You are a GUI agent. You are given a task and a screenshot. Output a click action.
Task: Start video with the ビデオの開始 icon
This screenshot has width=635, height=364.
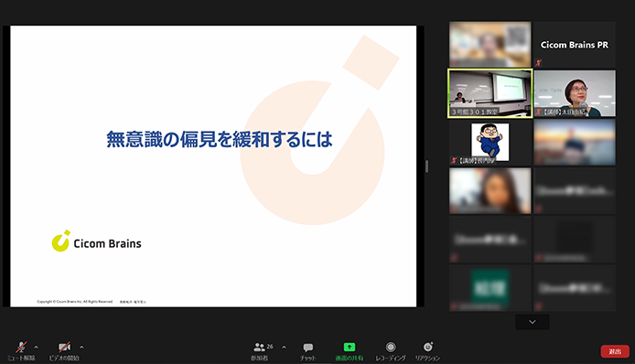pyautogui.click(x=64, y=347)
